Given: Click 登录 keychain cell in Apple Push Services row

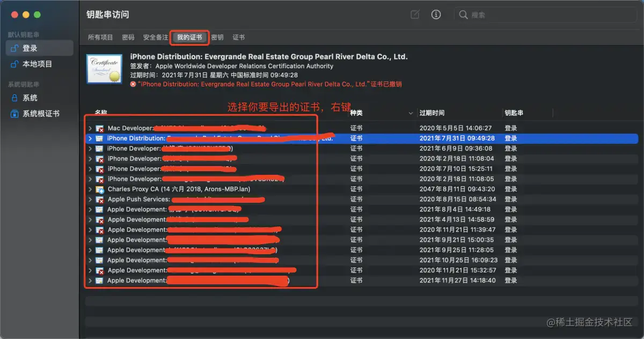Looking at the screenshot, I should (511, 200).
